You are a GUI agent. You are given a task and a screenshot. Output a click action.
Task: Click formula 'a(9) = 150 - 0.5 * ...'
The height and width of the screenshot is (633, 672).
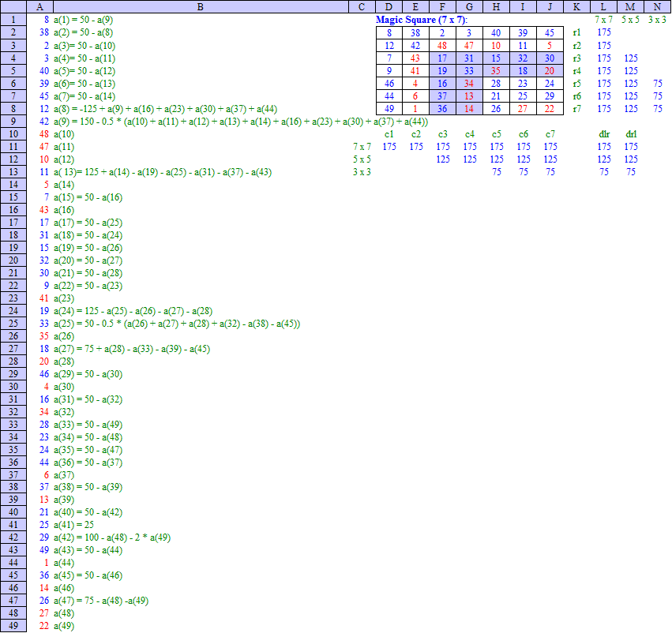(x=241, y=122)
